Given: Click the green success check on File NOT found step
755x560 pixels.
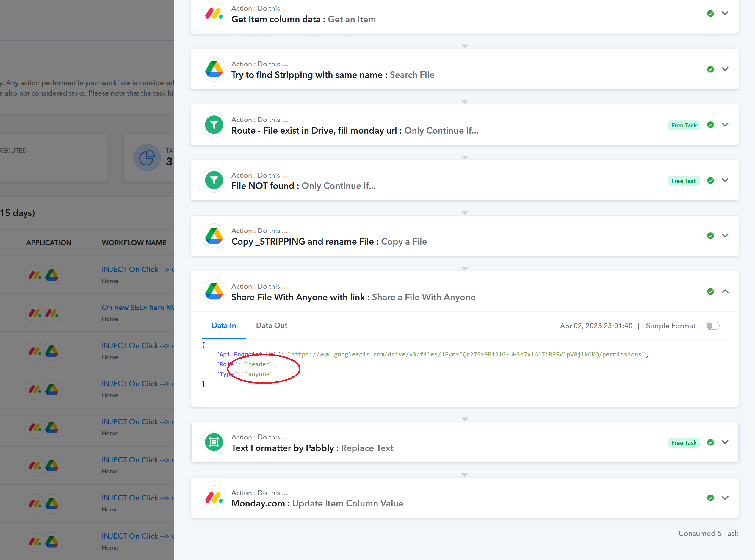Looking at the screenshot, I should [711, 180].
